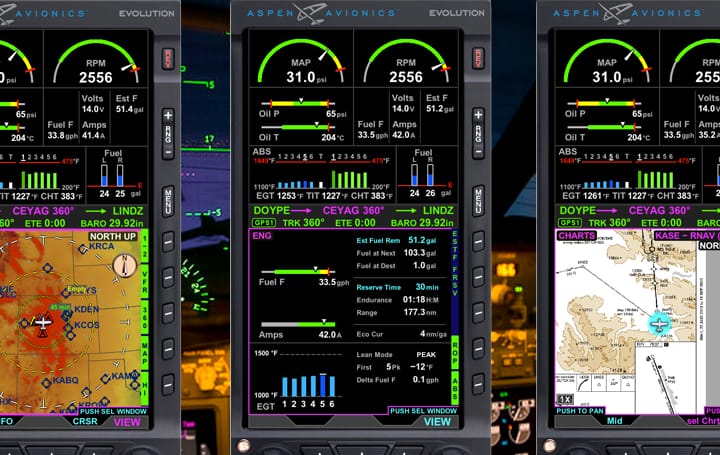Click the MAP 31.0 psi gauge on middle display
This screenshot has width=720, height=455.
coord(301,62)
